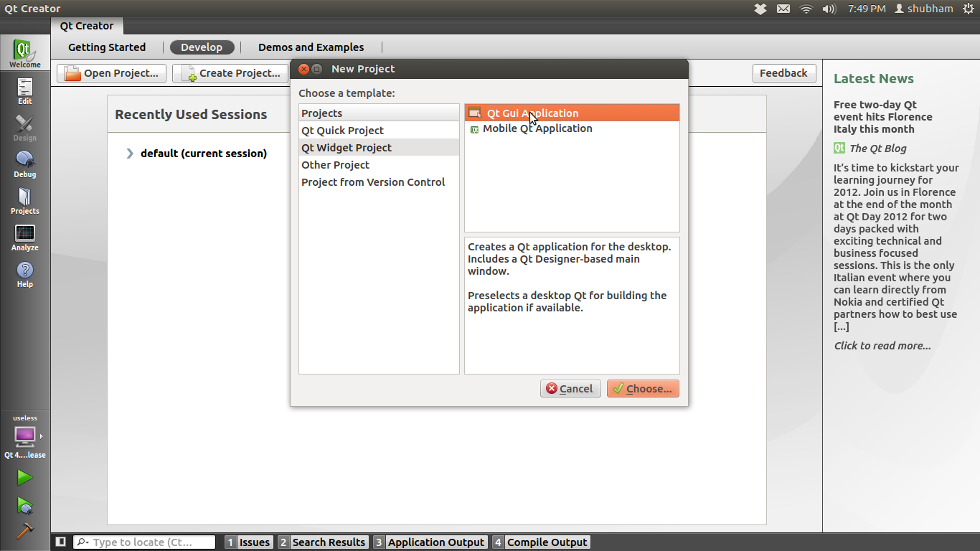Expand the default (current session) chevron

130,154
